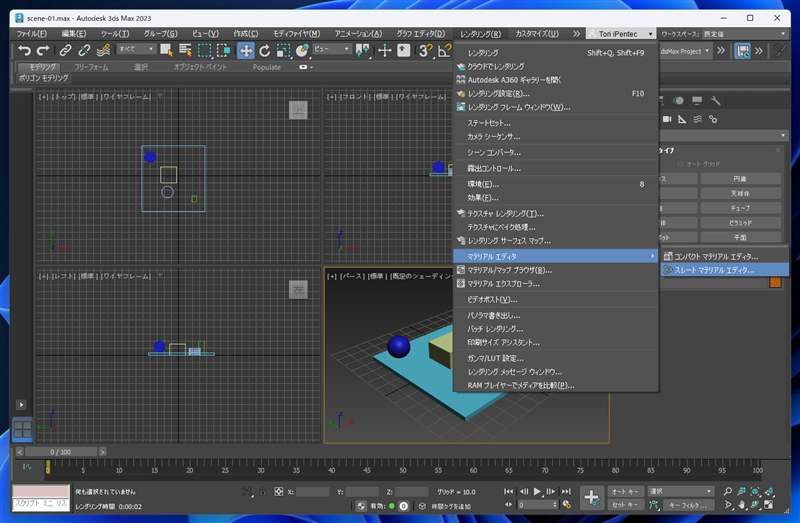The width and height of the screenshot is (800, 523).
Task: Click the Unlink selection icon
Action: pos(84,51)
